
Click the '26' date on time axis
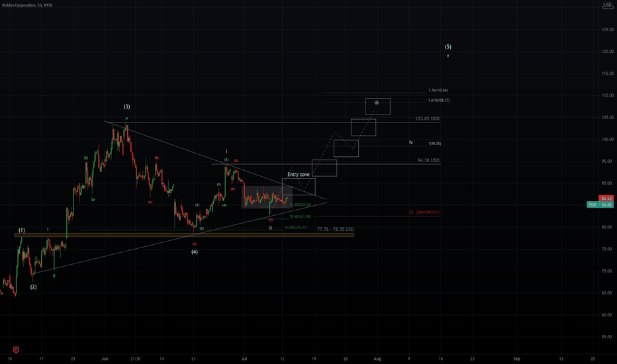[346, 359]
